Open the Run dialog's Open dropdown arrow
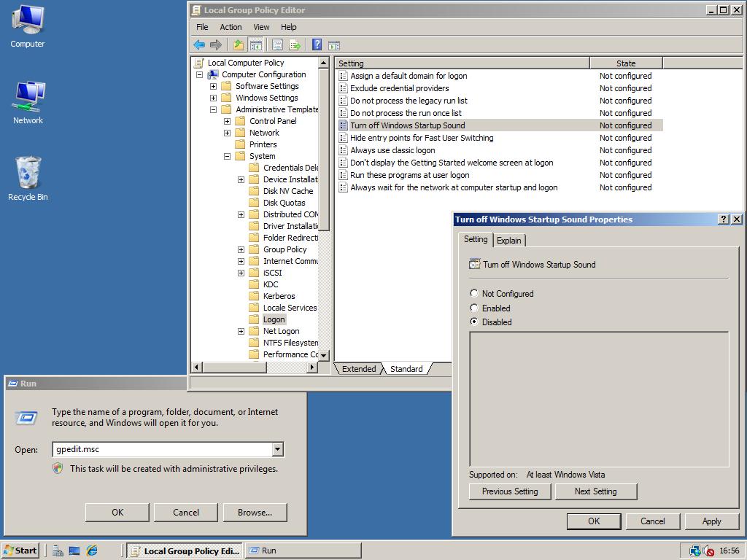 pos(278,449)
